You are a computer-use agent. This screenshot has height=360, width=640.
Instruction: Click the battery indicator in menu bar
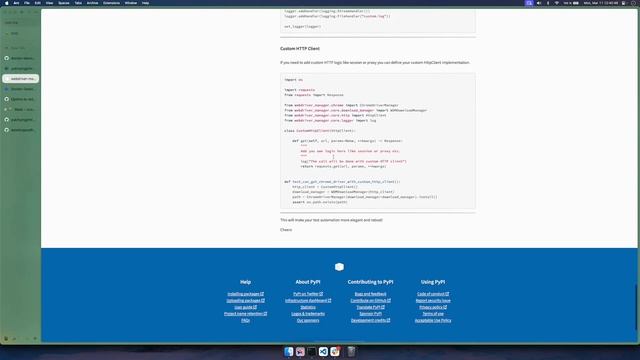571,3
